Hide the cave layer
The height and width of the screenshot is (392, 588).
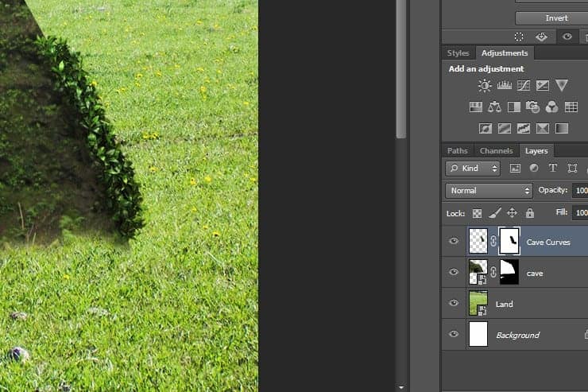tap(454, 272)
